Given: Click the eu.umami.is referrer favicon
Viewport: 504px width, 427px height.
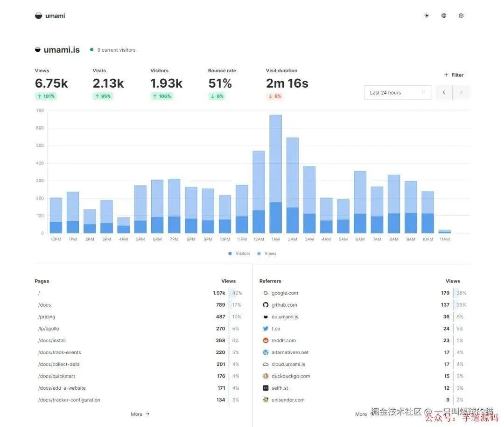Looking at the screenshot, I should tap(266, 317).
